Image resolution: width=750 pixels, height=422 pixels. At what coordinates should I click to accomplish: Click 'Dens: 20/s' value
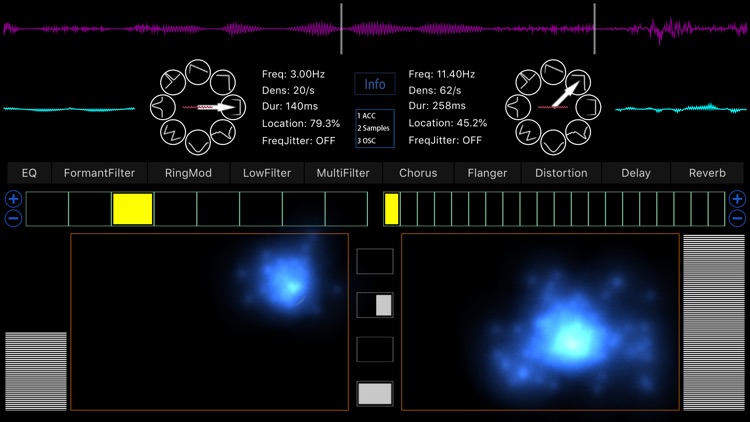point(288,90)
